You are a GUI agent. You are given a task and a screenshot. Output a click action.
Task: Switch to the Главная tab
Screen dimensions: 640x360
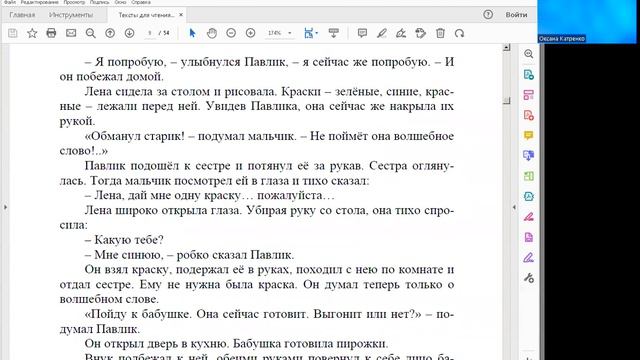coord(22,15)
